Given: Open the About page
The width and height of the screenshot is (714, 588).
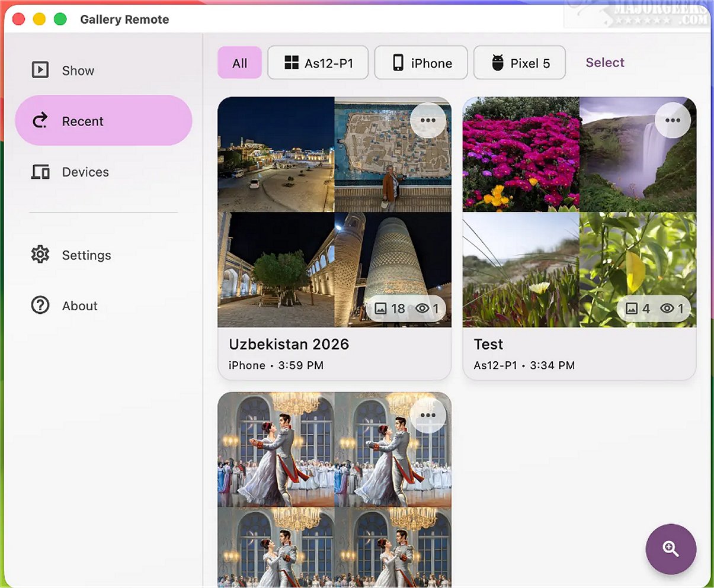Looking at the screenshot, I should click(x=104, y=306).
